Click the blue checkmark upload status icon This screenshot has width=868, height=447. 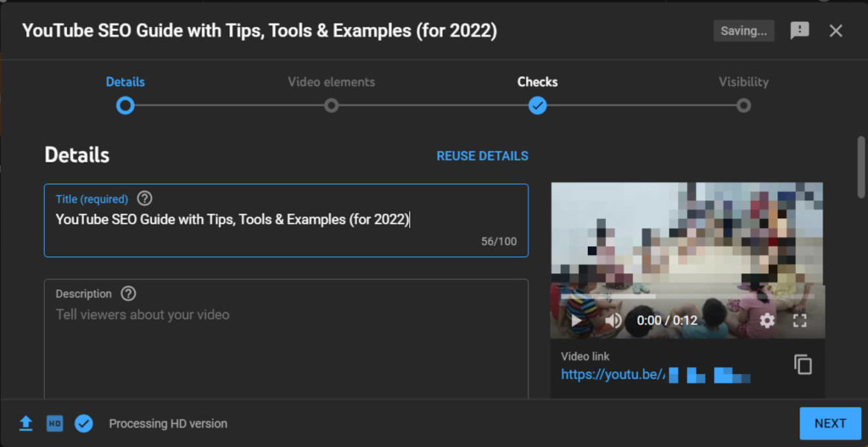click(x=83, y=423)
